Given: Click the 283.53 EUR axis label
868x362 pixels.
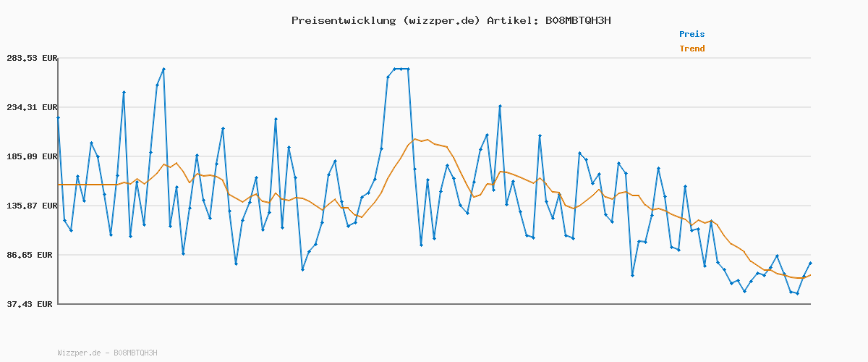Looking at the screenshot, I should (x=30, y=58).
